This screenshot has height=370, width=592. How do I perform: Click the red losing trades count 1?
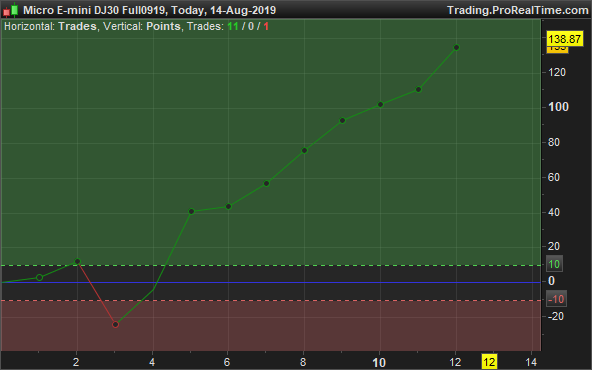(266, 26)
